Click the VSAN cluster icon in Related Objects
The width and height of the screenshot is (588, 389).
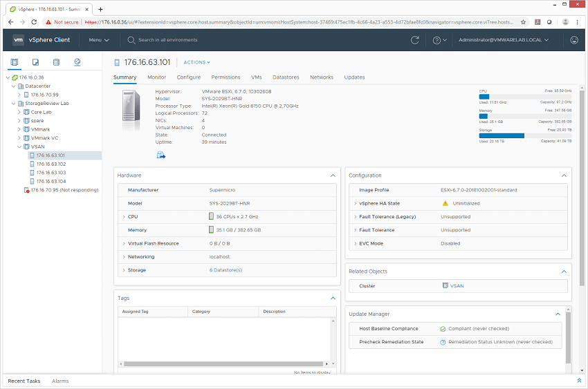pos(445,285)
